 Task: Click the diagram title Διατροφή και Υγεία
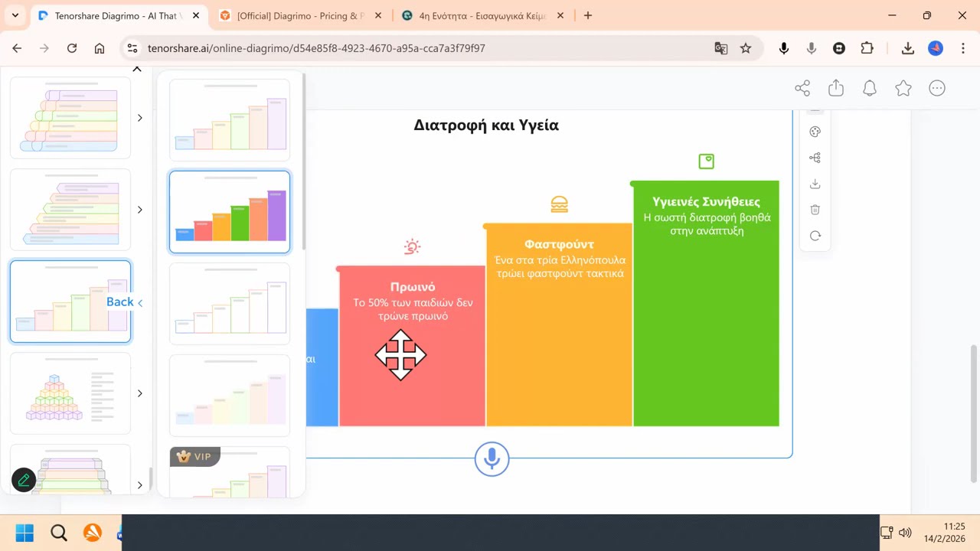point(486,126)
